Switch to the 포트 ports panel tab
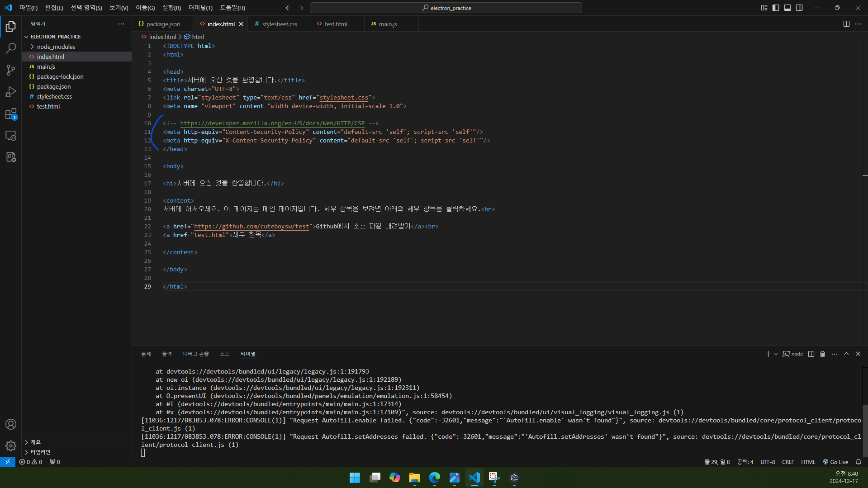This screenshot has height=488, width=868. pyautogui.click(x=225, y=354)
